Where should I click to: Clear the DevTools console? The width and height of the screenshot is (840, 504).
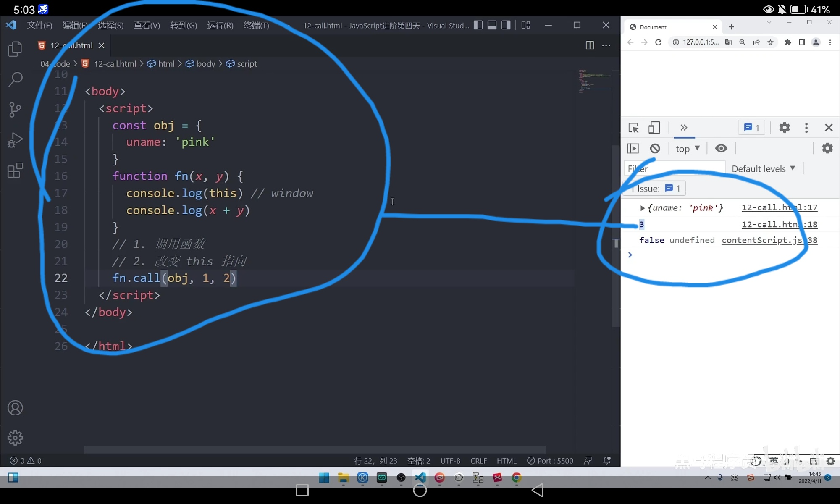655,148
